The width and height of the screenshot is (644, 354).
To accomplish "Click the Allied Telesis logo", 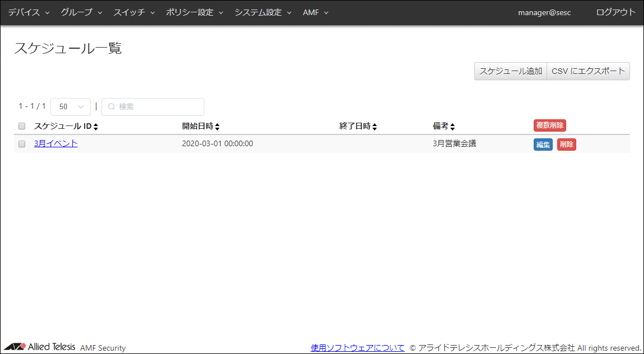I will (39, 347).
